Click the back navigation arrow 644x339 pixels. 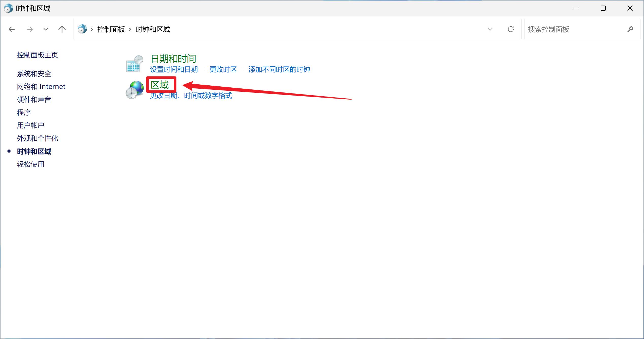pyautogui.click(x=12, y=29)
